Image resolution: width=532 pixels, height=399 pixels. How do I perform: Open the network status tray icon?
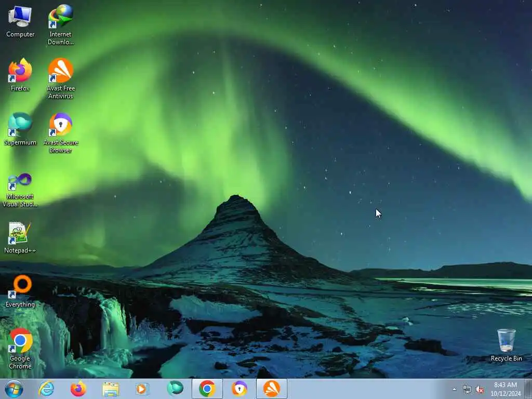pos(467,390)
